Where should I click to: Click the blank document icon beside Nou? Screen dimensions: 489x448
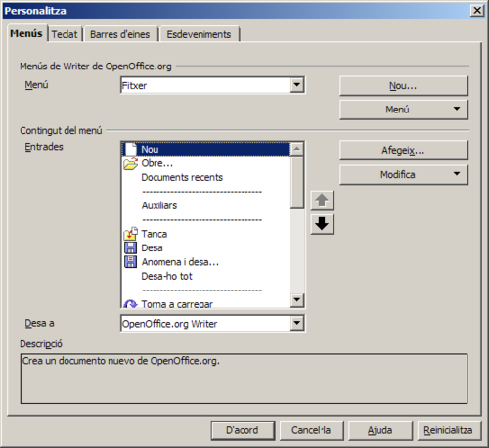(x=131, y=149)
